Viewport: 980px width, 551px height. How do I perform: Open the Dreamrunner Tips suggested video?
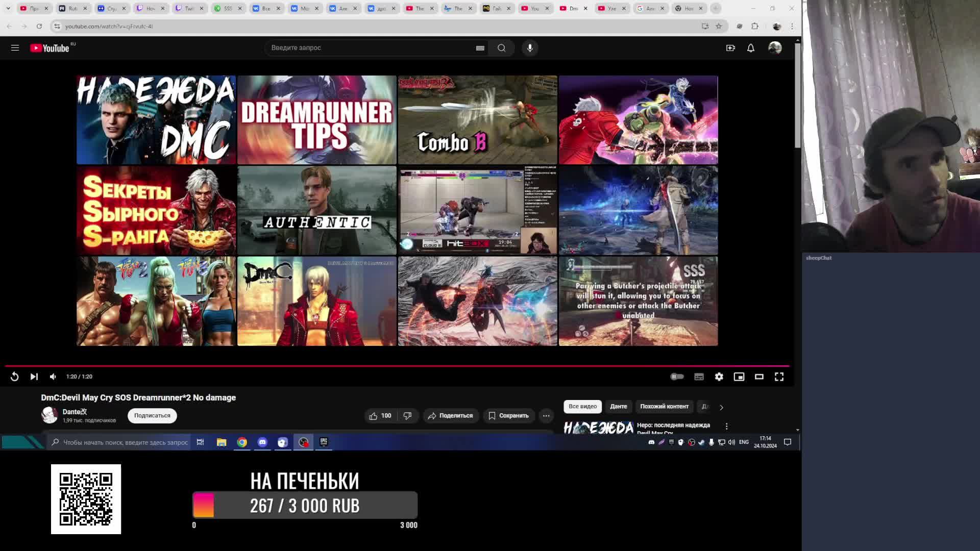[316, 120]
